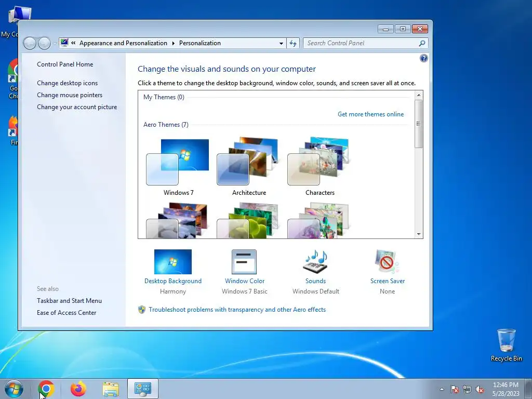Open Ease of Access Center link
The width and height of the screenshot is (532, 399).
tap(66, 312)
